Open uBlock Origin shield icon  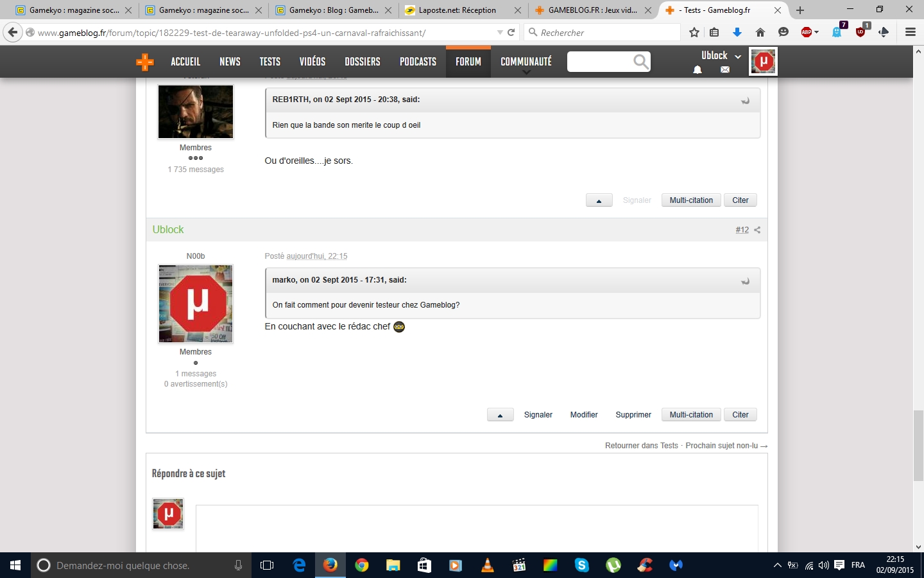tap(860, 32)
